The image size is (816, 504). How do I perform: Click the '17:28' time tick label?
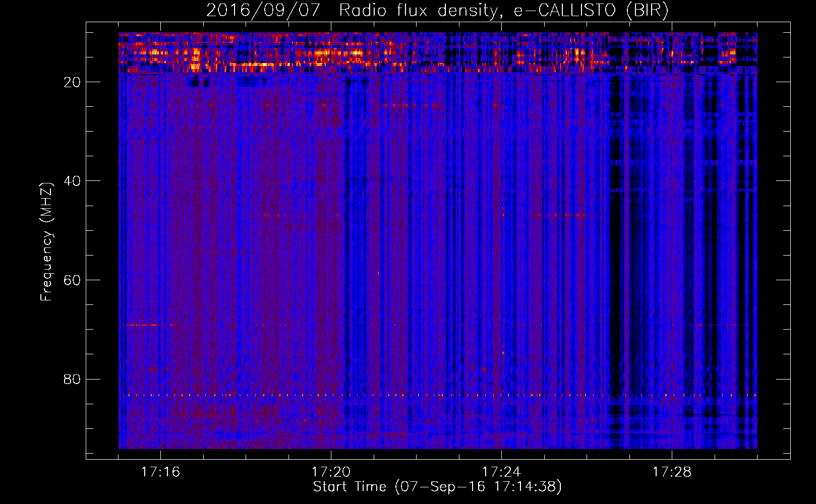click(672, 472)
